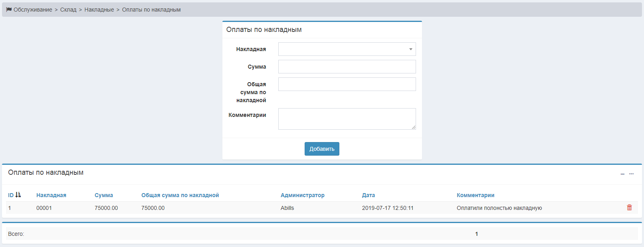Delete payment row with the red trash icon
644x247 pixels.
click(629, 207)
